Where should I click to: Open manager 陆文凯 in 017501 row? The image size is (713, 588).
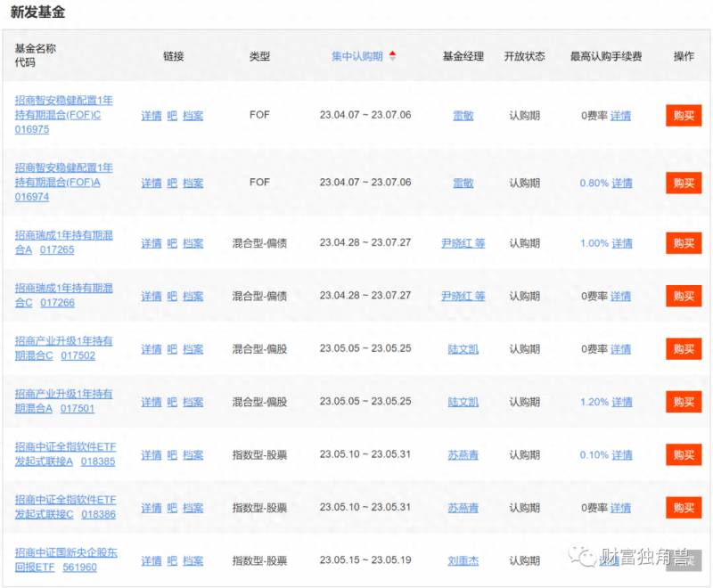point(463,402)
